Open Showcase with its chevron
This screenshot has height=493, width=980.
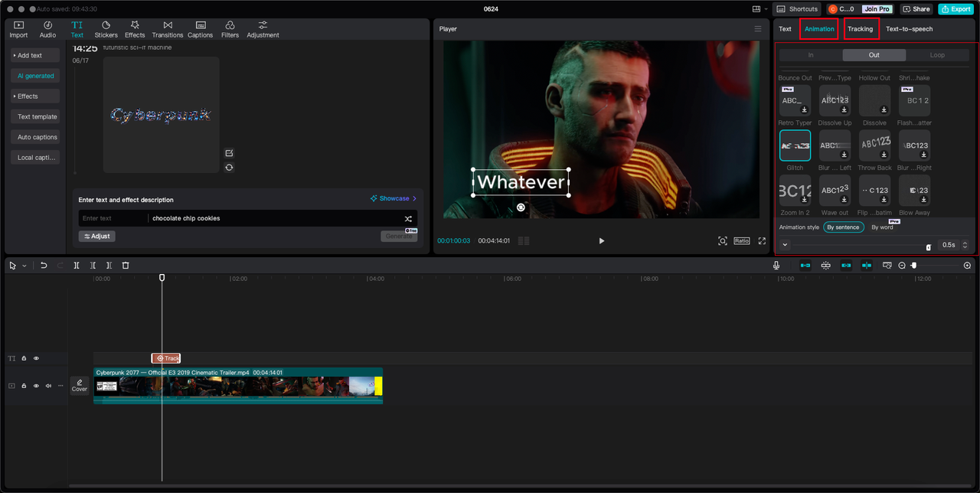394,198
